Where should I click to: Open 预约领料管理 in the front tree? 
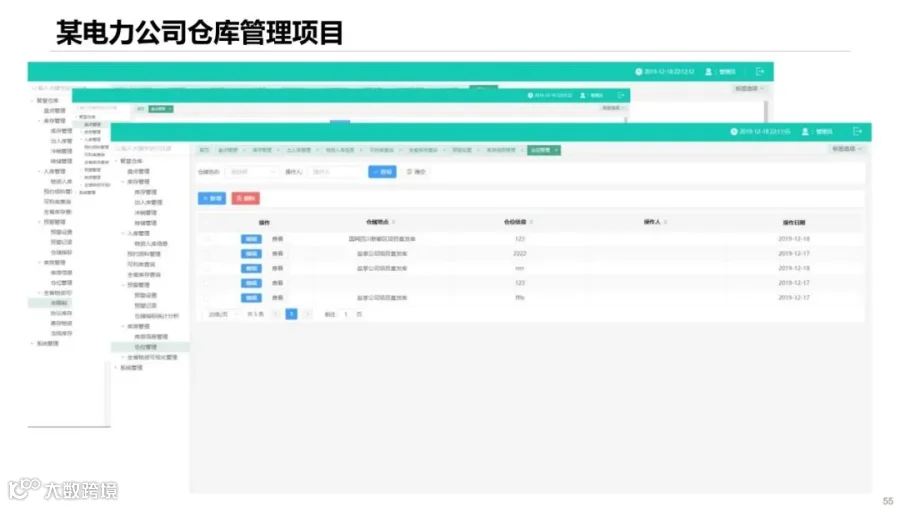point(144,254)
